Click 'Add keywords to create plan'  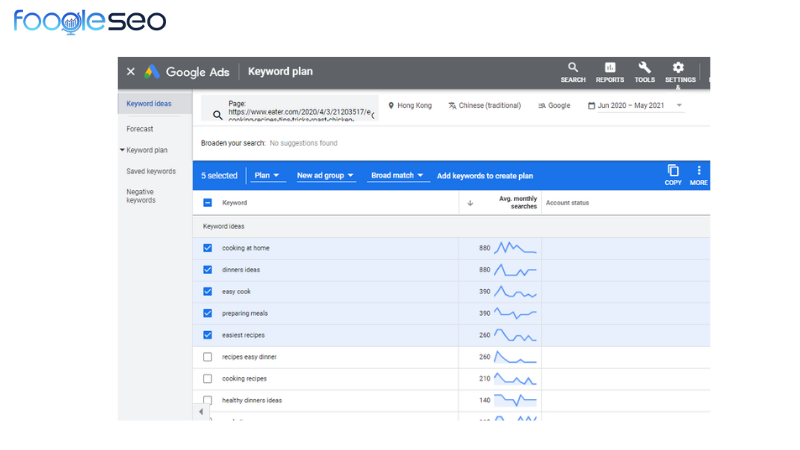tap(485, 176)
